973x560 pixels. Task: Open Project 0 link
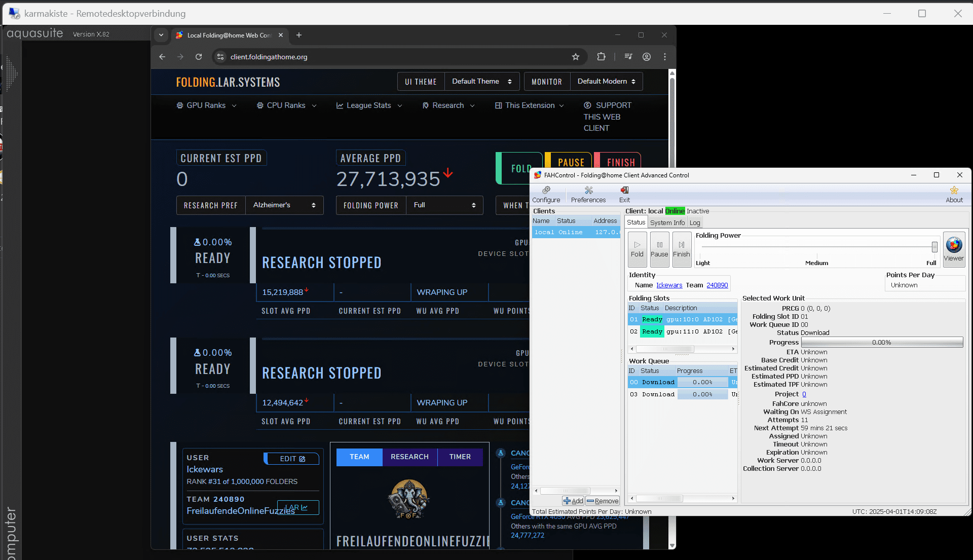tap(804, 394)
